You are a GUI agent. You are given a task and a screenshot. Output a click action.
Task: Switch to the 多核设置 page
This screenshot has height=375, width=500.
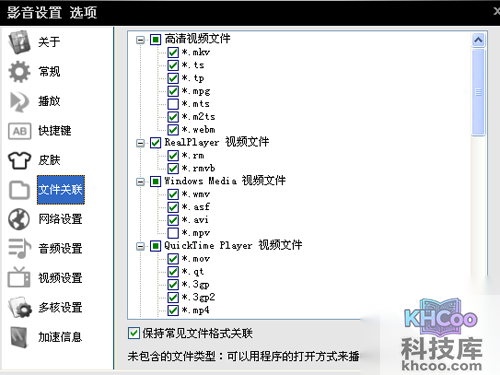[60, 307]
